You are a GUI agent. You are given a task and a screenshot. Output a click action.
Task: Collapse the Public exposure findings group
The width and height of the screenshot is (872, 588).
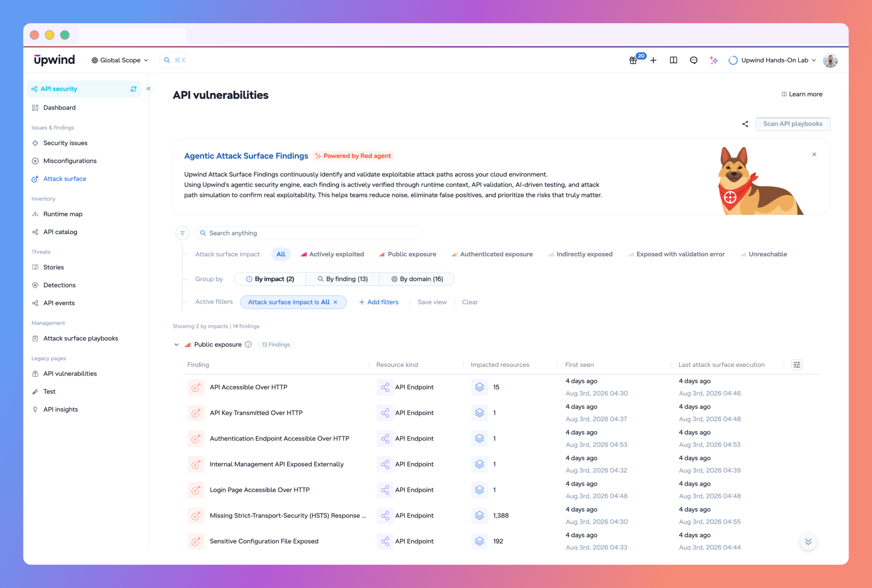coord(176,345)
